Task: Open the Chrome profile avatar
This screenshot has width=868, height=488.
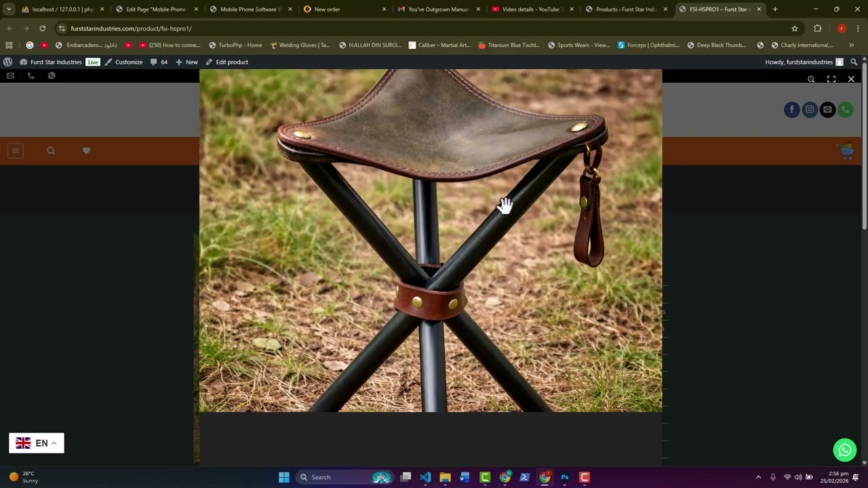Action: click(x=842, y=28)
